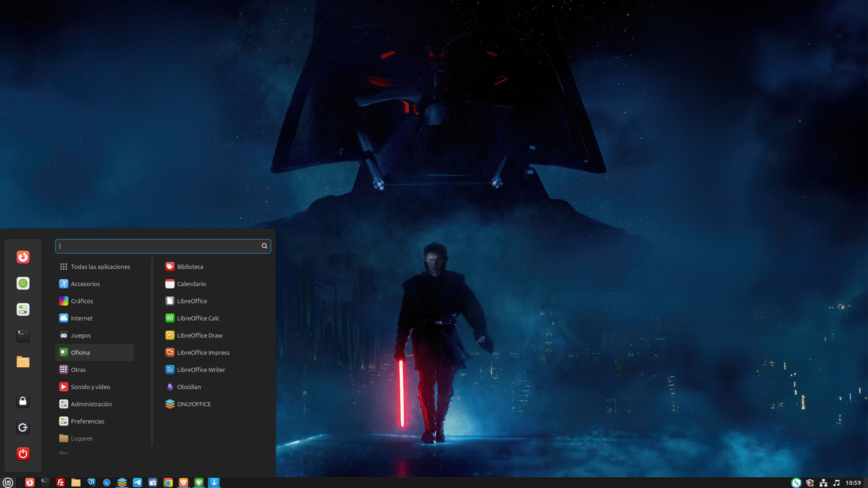Switch to Brave browser in the taskbar
Image resolution: width=868 pixels, height=488 pixels.
pos(184,483)
